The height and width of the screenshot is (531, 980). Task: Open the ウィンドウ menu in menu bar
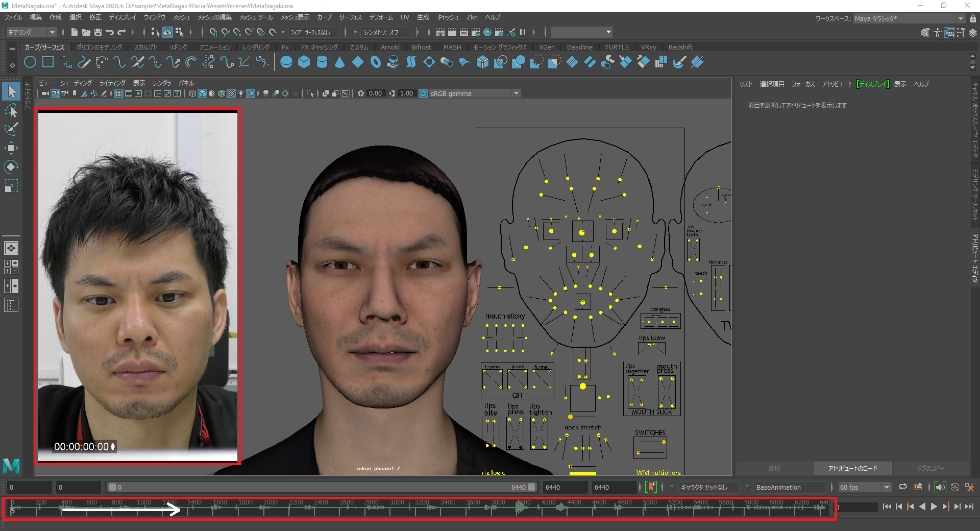coord(154,17)
